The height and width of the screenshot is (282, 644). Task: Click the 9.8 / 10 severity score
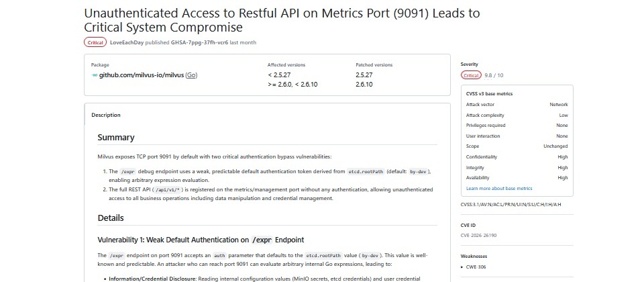(x=494, y=75)
